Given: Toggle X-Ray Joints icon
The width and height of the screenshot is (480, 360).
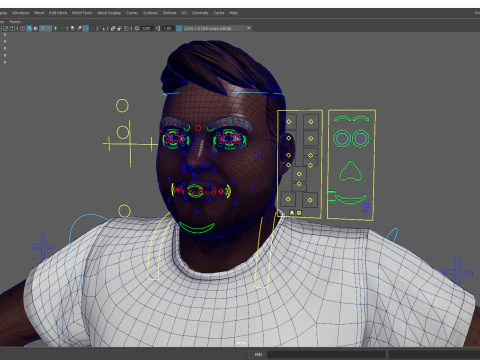Looking at the screenshot, I should point(126,28).
